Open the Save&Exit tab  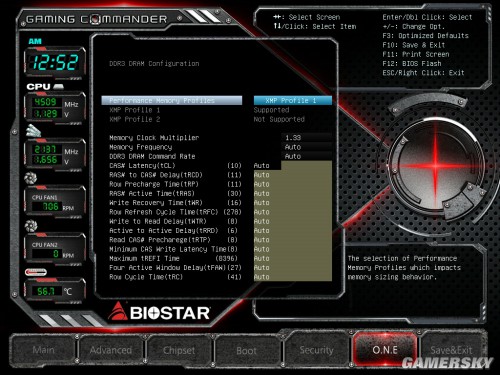[x=451, y=350]
